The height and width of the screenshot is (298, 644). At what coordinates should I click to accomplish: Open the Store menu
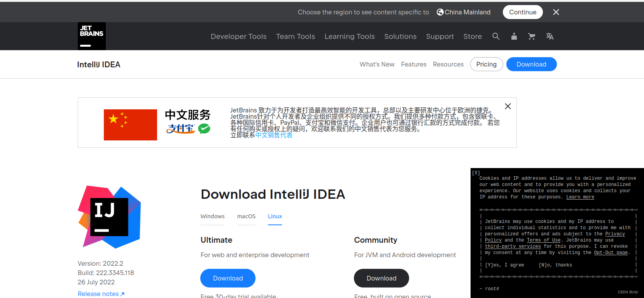click(x=472, y=36)
